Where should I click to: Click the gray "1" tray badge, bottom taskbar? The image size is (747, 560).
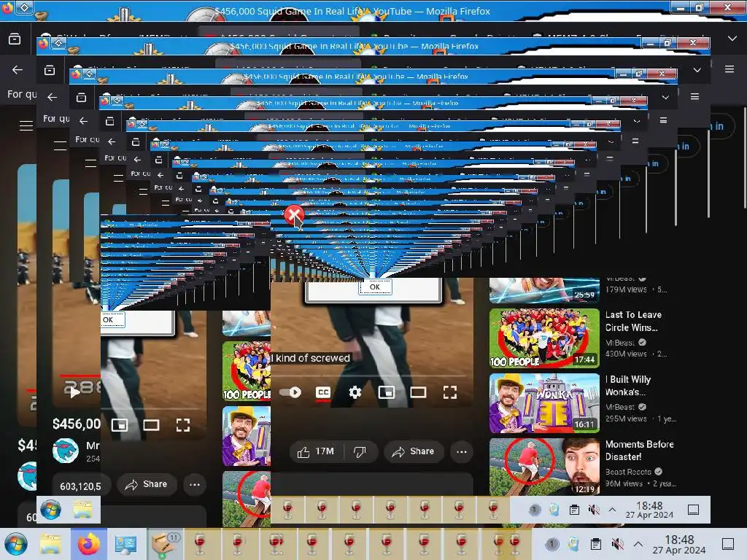[x=551, y=544]
